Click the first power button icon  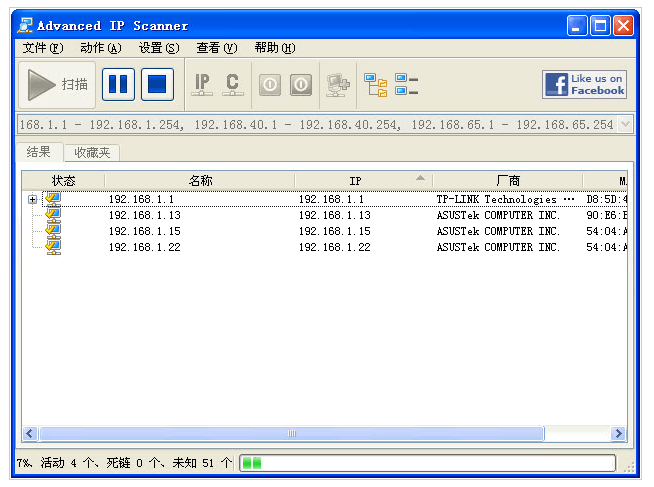270,85
